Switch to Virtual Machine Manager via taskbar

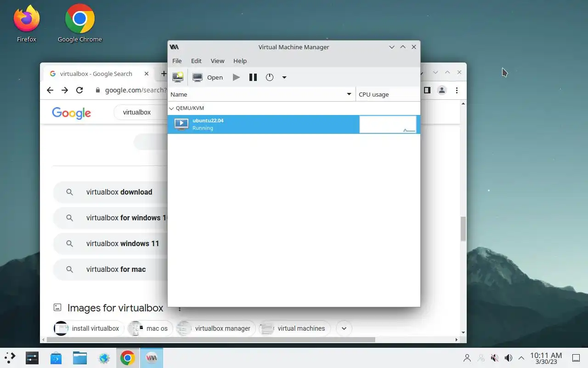pos(152,358)
